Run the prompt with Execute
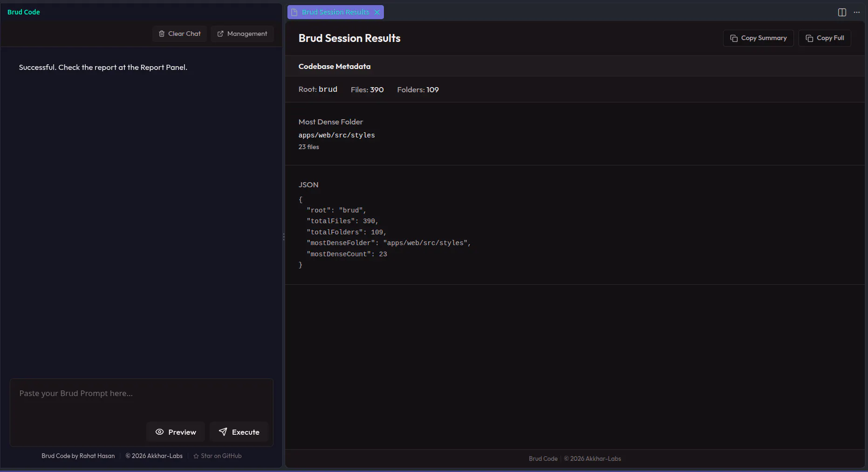Screen dimensions: 868x472 click(239, 432)
